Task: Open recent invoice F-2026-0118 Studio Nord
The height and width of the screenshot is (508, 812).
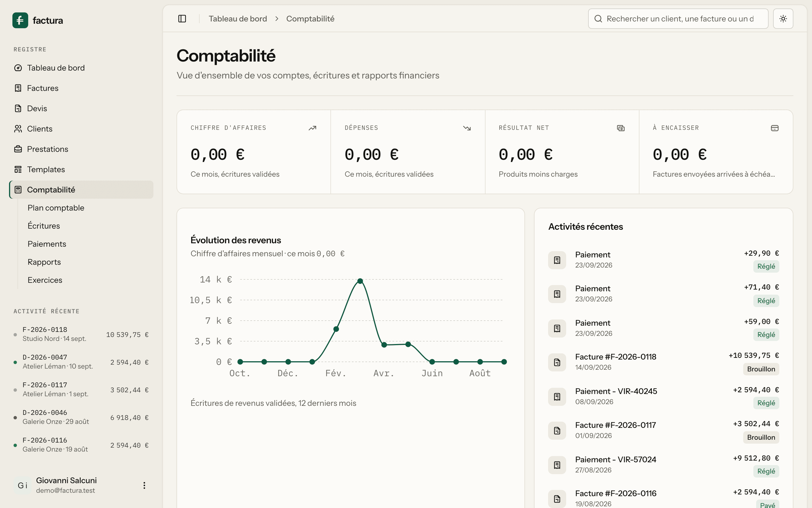Action: [81, 334]
